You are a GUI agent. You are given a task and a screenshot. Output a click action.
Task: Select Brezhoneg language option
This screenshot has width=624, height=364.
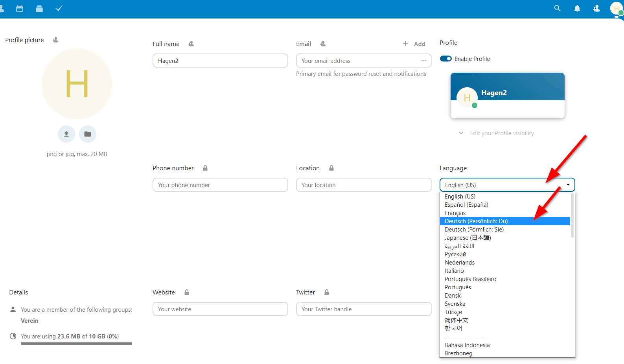(x=505, y=353)
